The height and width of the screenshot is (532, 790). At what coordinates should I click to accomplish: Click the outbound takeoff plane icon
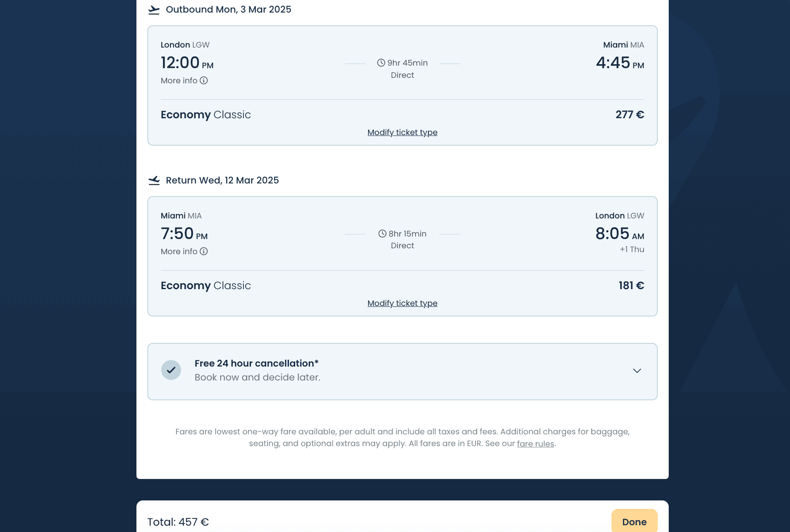(154, 10)
